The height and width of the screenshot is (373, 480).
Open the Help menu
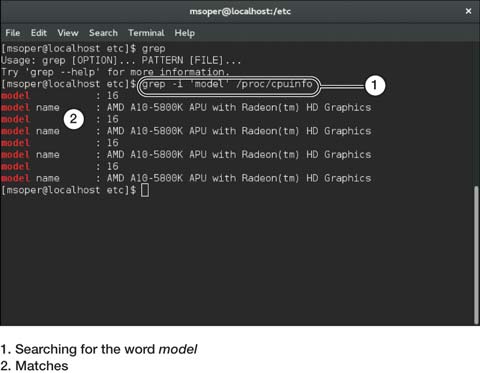point(185,33)
